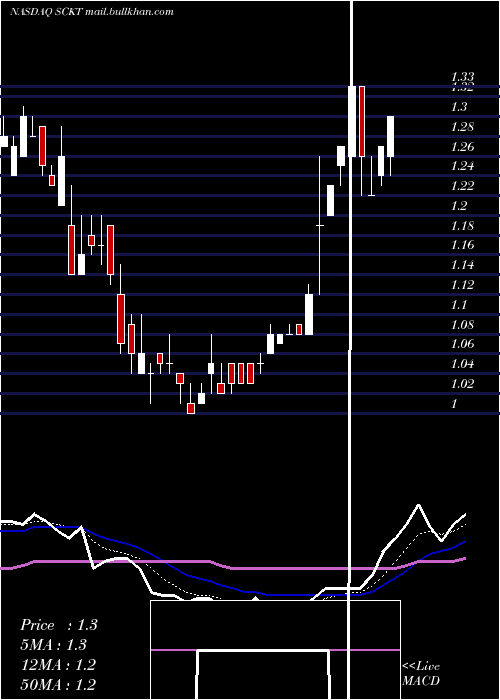Click the 1.24 price axis label
The width and height of the screenshot is (500, 700).
tap(462, 166)
